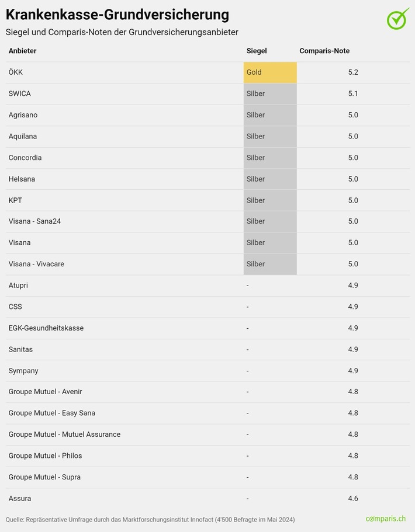Click the Helsana provider name
Viewport: 415px width, 532px height.
coord(22,179)
